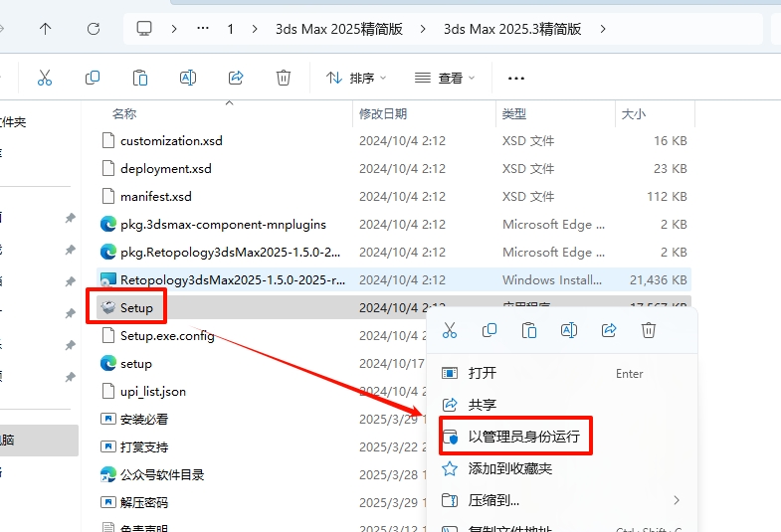Click the Cut icon in the context menu
The height and width of the screenshot is (532, 781).
pos(450,330)
